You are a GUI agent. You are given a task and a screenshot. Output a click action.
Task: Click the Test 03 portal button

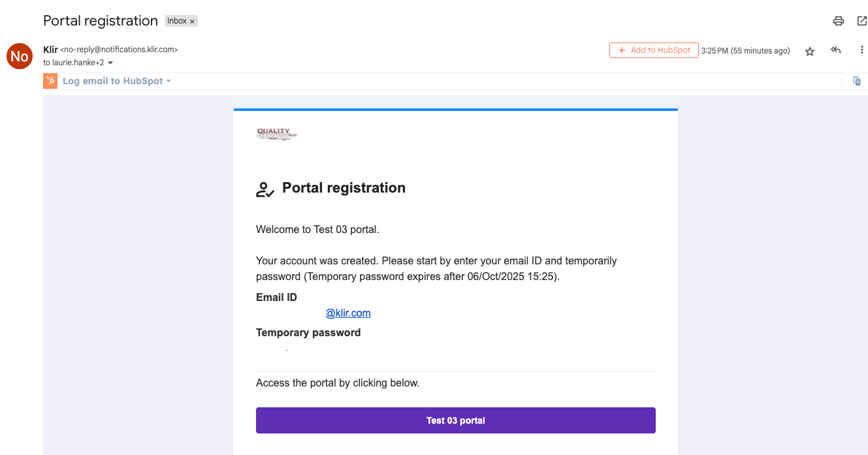455,420
